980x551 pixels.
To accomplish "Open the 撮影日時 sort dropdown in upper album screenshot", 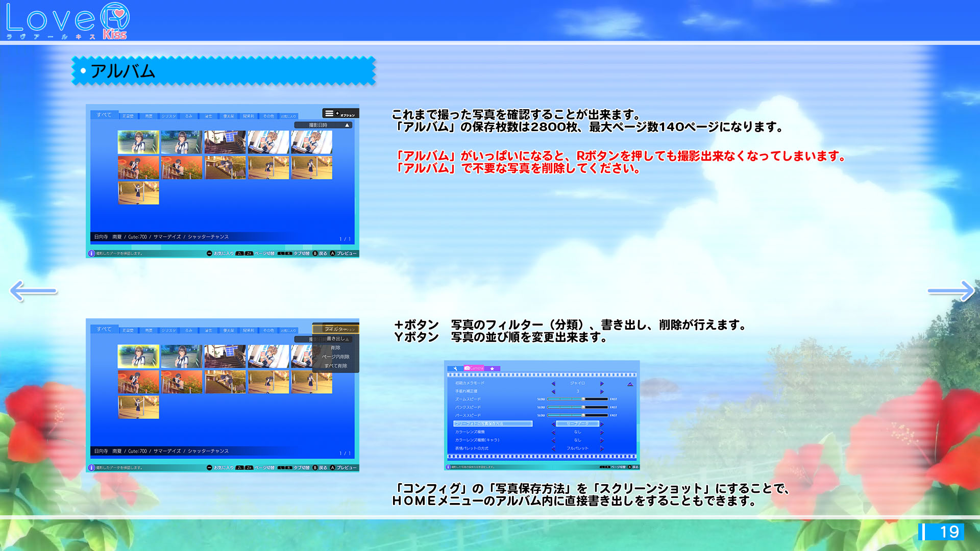I will coord(323,125).
